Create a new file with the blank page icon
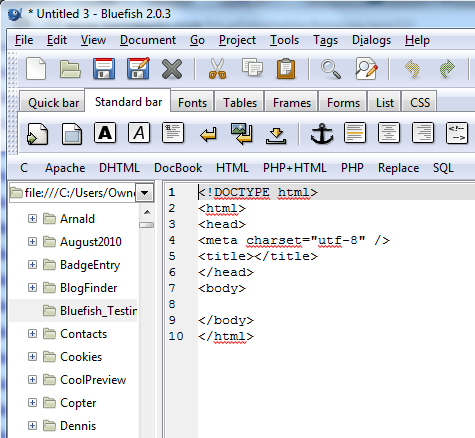The width and height of the screenshot is (475, 438). click(x=36, y=69)
